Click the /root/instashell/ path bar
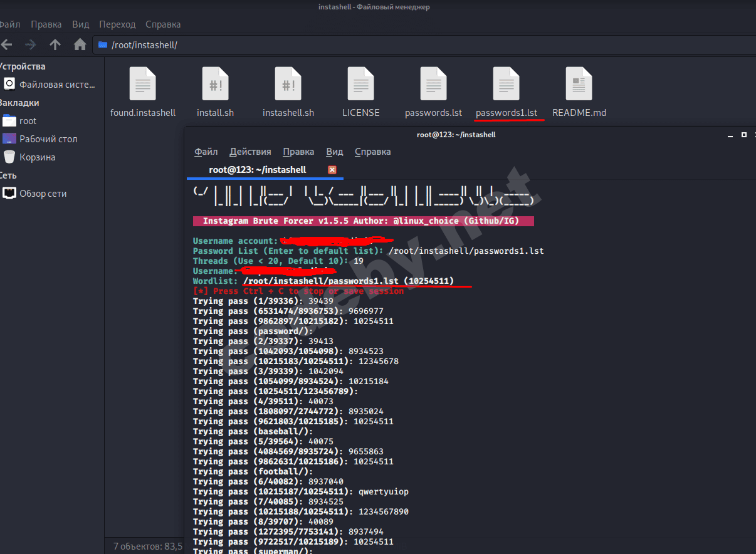Image resolution: width=756 pixels, height=554 pixels. 424,44
